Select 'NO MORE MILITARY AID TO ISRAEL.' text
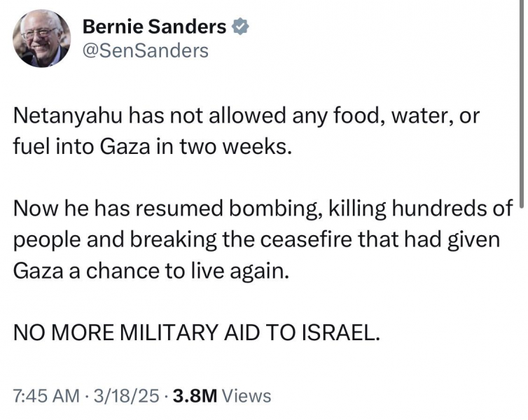The image size is (528, 420). click(x=196, y=332)
